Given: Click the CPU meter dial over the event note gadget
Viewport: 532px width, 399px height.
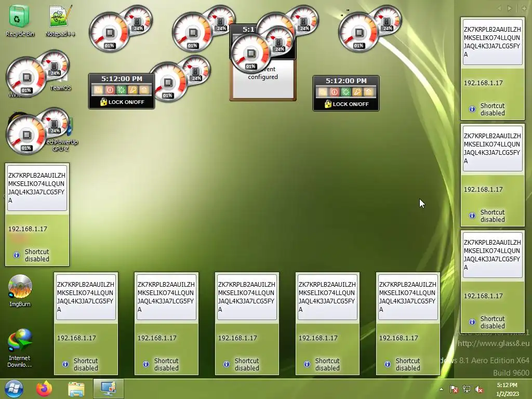Looking at the screenshot, I should (251, 54).
